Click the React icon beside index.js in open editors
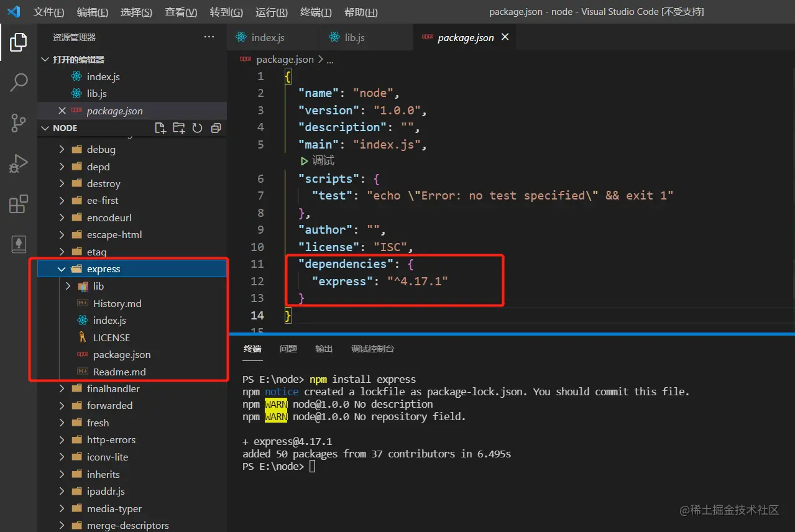The image size is (795, 532). (x=76, y=76)
